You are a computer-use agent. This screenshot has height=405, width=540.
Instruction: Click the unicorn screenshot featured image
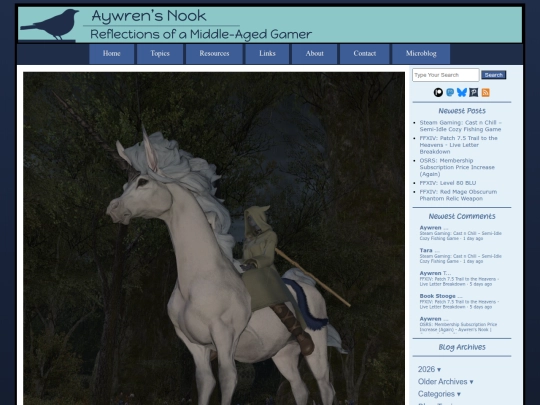214,238
